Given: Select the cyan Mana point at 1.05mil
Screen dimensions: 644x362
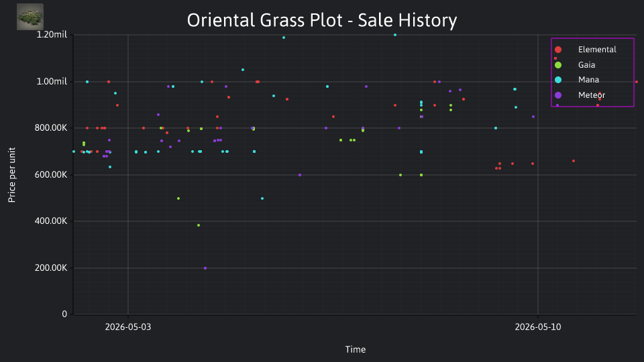Looking at the screenshot, I should coord(243,70).
